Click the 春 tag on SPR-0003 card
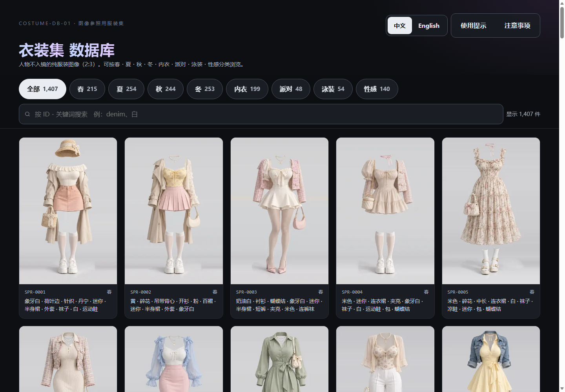Screen dimensions: 565x392 pos(321,292)
